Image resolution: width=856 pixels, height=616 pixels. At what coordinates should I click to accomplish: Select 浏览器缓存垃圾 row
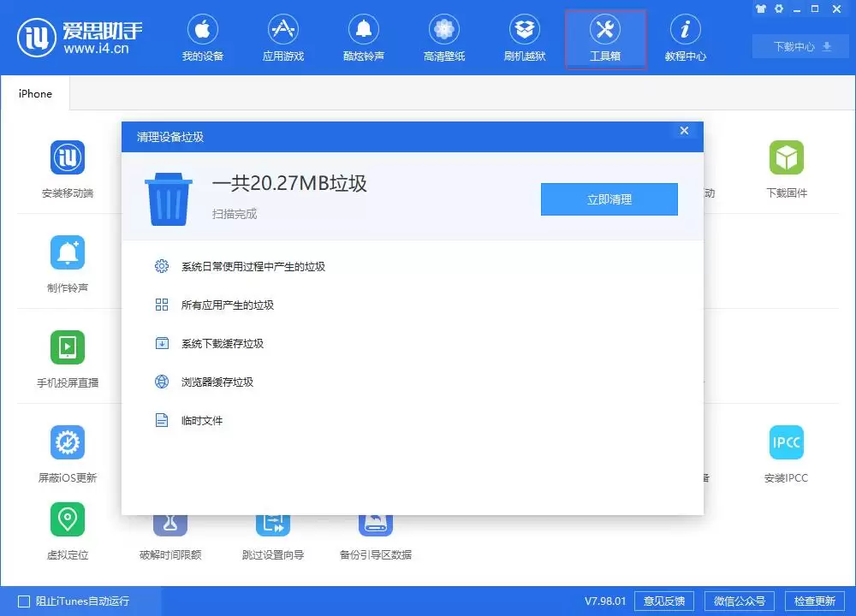[x=413, y=382]
